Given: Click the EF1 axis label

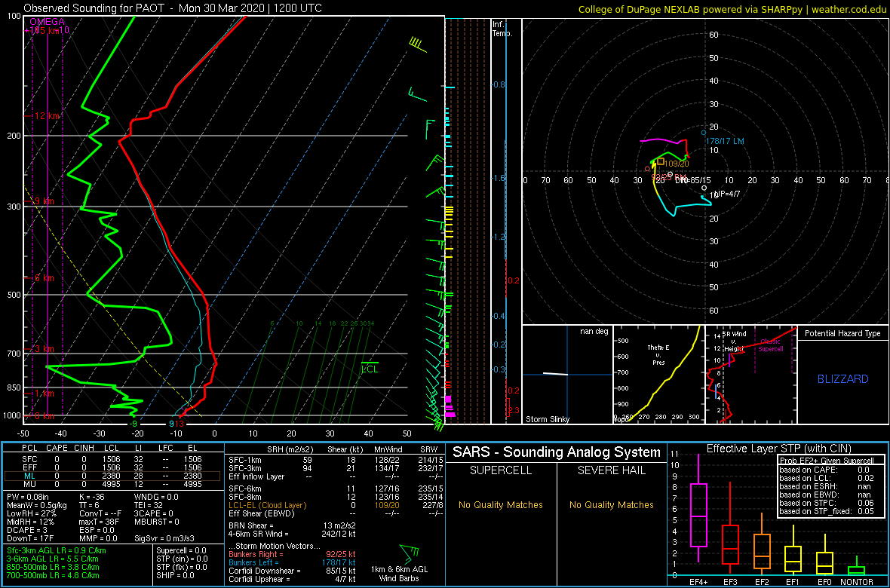Looking at the screenshot, I should coord(793,582).
